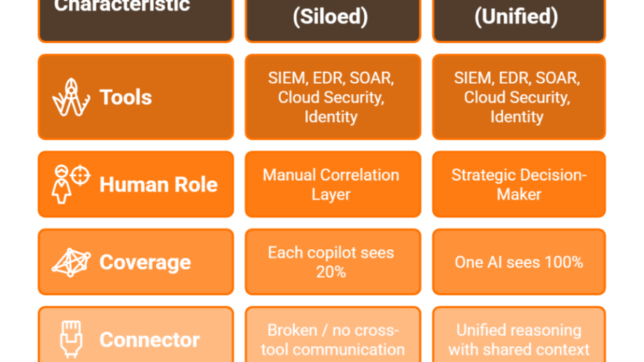Click the crosshair target beside Human Role
Screen dimensions: 644x362
point(81,175)
